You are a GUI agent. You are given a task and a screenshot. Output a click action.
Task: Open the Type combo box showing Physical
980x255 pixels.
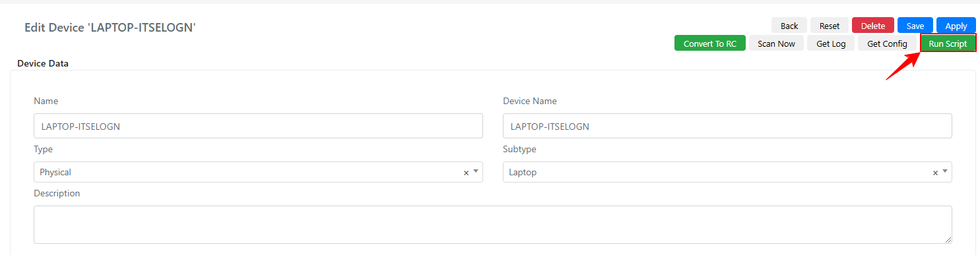click(x=258, y=172)
